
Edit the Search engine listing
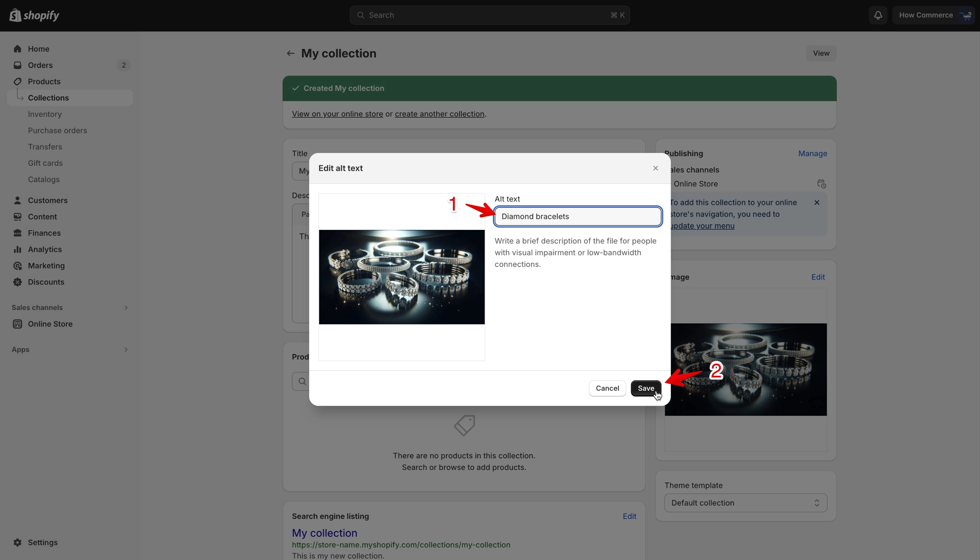pos(629,516)
